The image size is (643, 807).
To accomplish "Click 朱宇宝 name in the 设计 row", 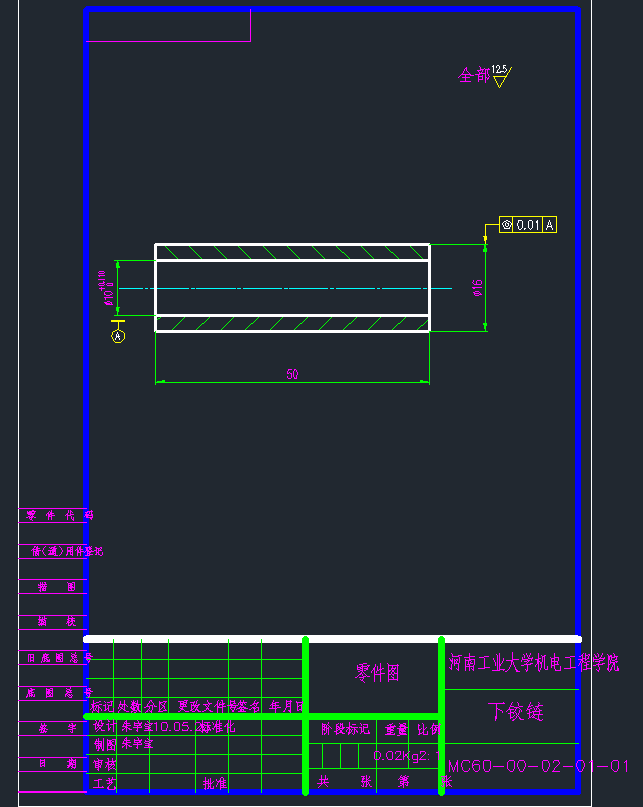I will [x=137, y=727].
